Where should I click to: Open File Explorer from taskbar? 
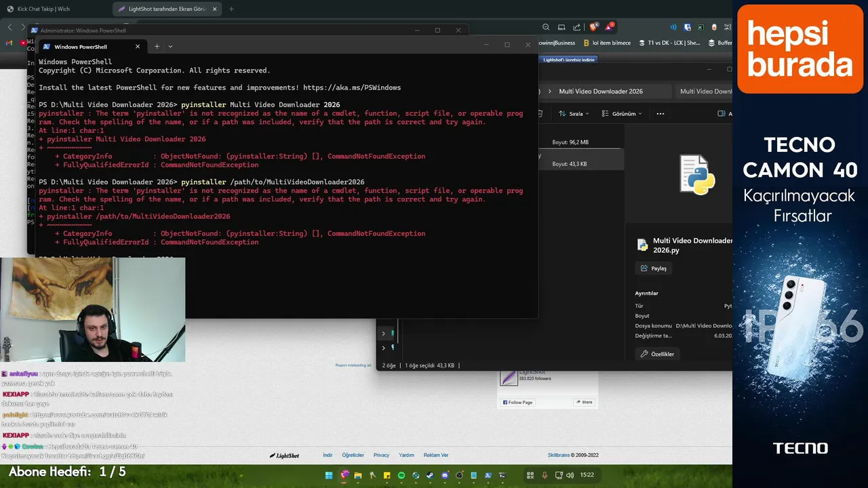click(x=358, y=476)
